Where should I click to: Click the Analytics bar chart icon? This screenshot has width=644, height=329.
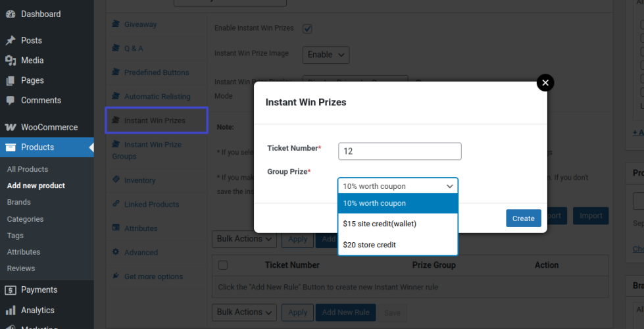(x=11, y=311)
